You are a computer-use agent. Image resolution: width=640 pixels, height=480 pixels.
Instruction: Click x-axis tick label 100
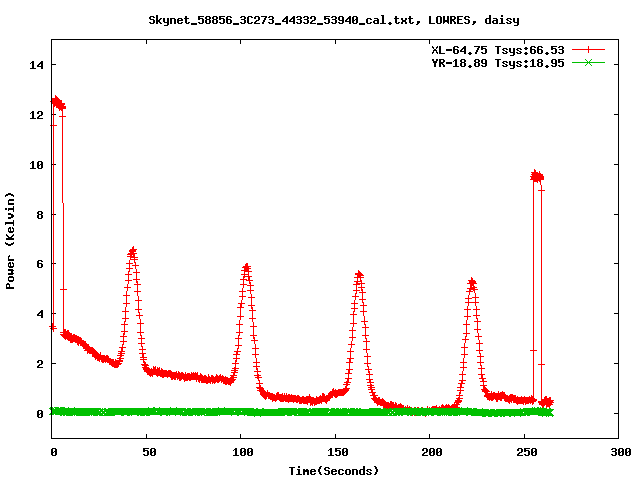[x=243, y=452]
